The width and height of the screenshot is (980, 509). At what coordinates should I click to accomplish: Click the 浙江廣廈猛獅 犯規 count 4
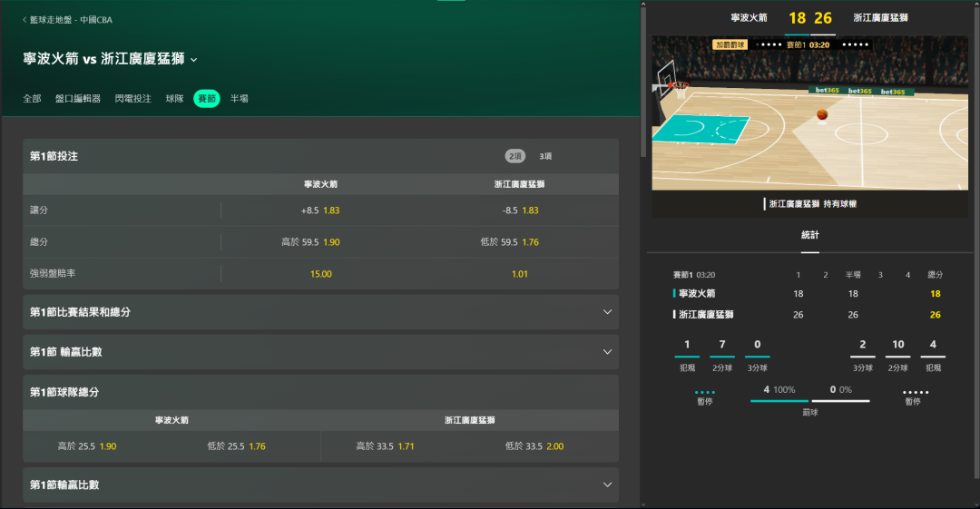click(933, 345)
